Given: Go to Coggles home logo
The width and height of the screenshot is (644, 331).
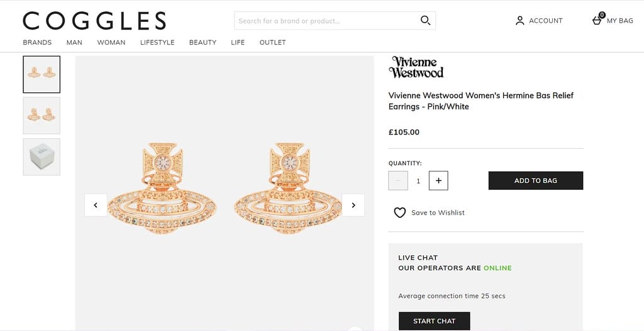Looking at the screenshot, I should tap(94, 21).
